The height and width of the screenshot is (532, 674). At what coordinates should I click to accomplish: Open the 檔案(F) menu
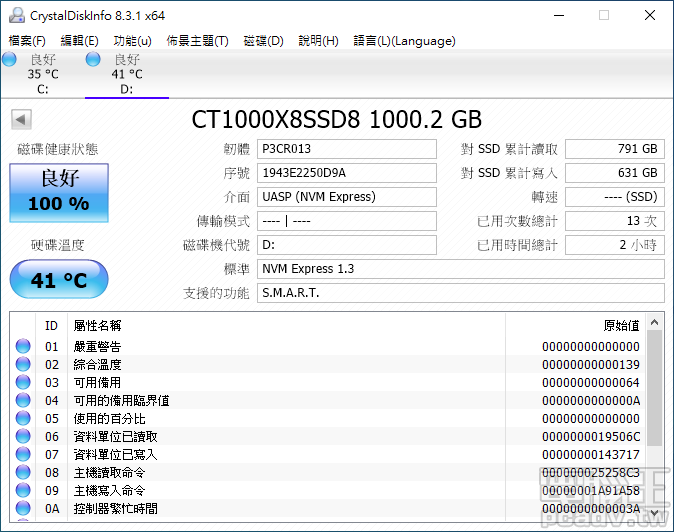coord(27,41)
